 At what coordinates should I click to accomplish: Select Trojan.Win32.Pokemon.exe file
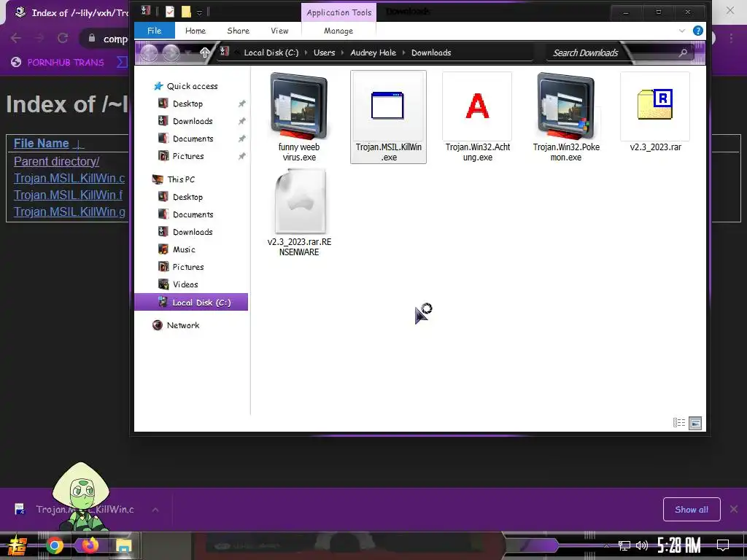click(x=565, y=117)
